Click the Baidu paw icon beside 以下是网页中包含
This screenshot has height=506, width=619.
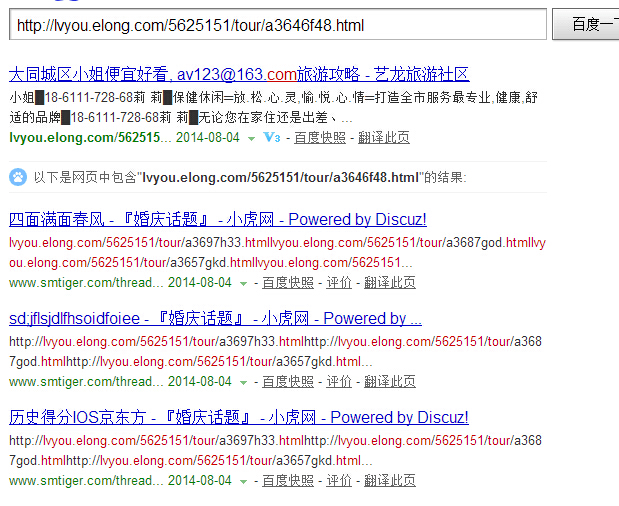(x=18, y=177)
